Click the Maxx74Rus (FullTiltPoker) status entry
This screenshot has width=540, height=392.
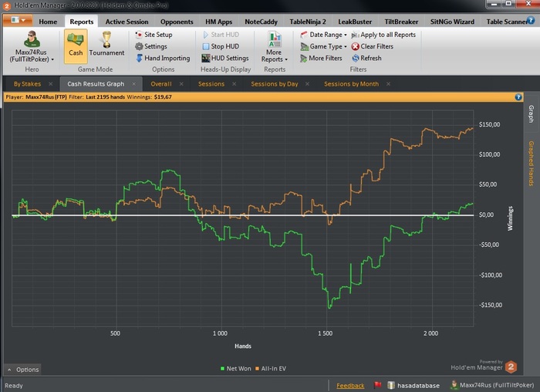click(492, 385)
